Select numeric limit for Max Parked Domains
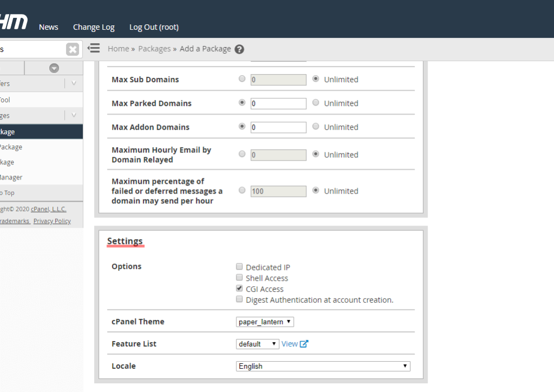The width and height of the screenshot is (554, 392). click(242, 102)
